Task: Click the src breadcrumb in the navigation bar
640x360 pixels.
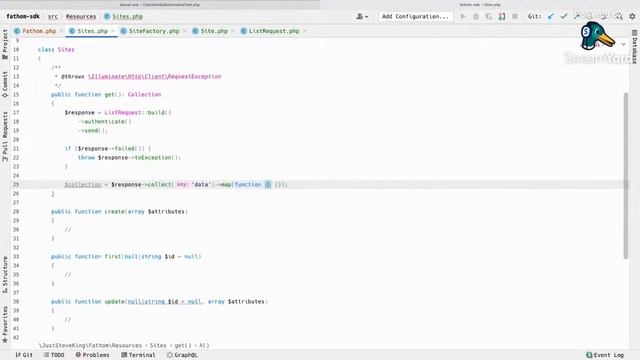Action: (x=53, y=16)
